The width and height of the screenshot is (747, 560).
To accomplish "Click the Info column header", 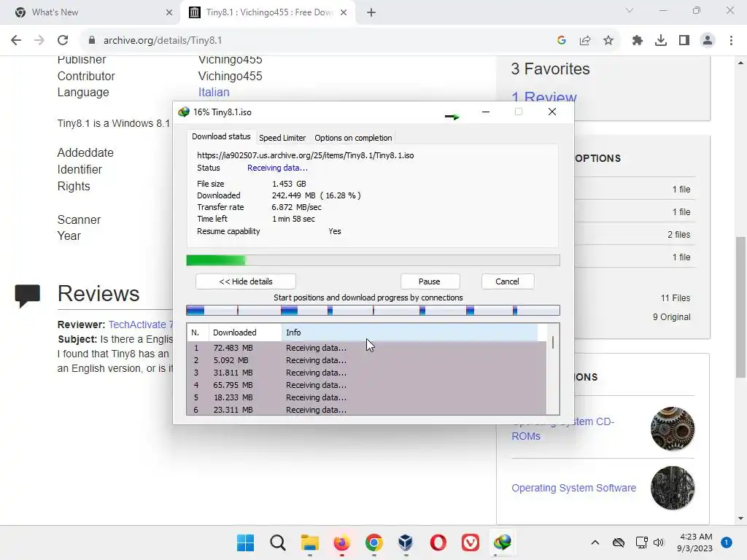I will (x=410, y=332).
